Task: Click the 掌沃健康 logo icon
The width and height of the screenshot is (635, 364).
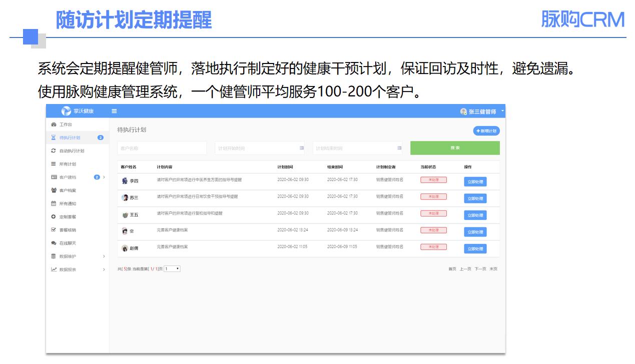Action: coord(67,111)
